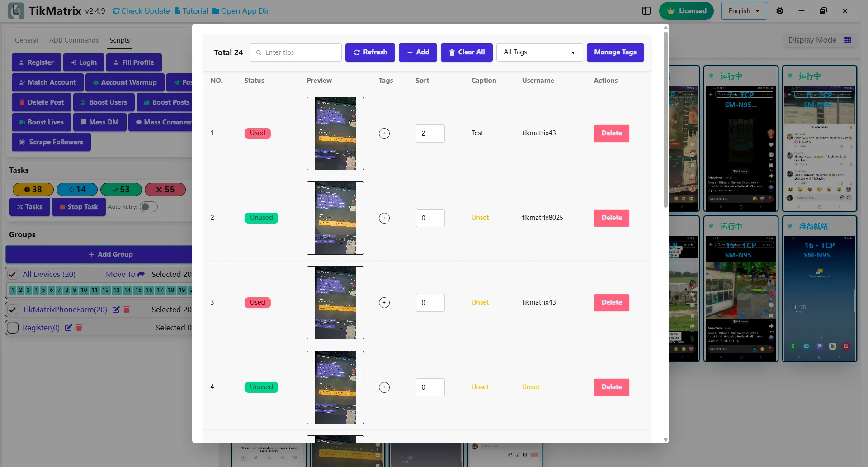Click the Move To arrow icon
This screenshot has height=467, width=868.
(x=141, y=274)
